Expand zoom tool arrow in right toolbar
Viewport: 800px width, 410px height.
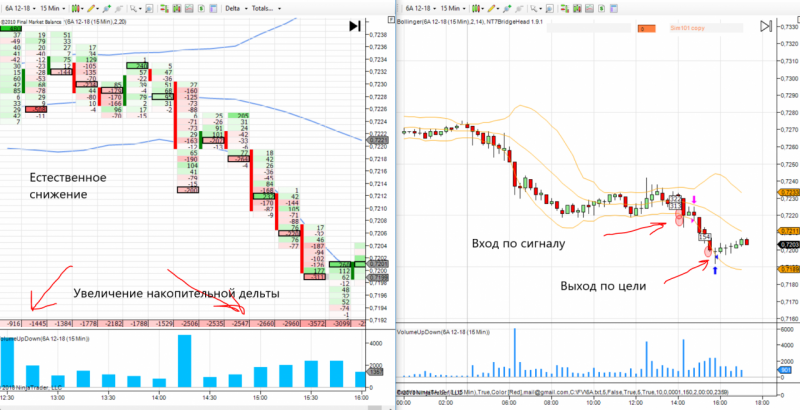541,9
